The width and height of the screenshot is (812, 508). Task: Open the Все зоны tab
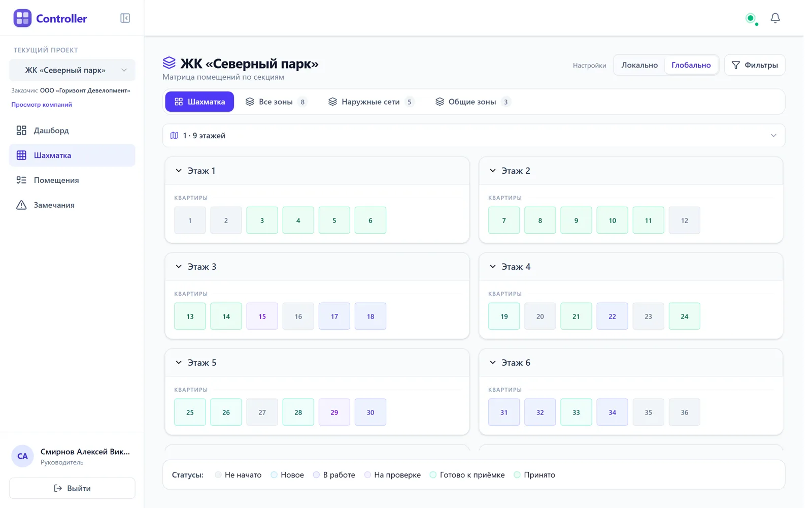click(x=276, y=102)
